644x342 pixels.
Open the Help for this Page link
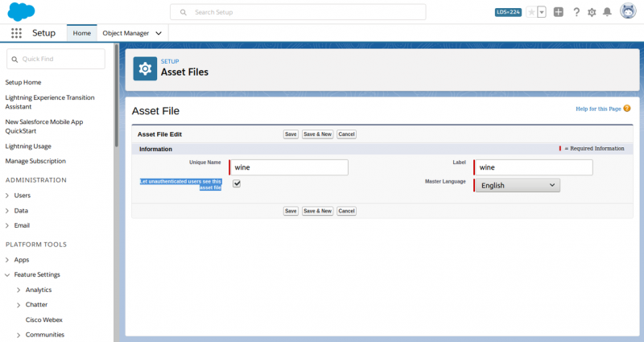(598, 109)
